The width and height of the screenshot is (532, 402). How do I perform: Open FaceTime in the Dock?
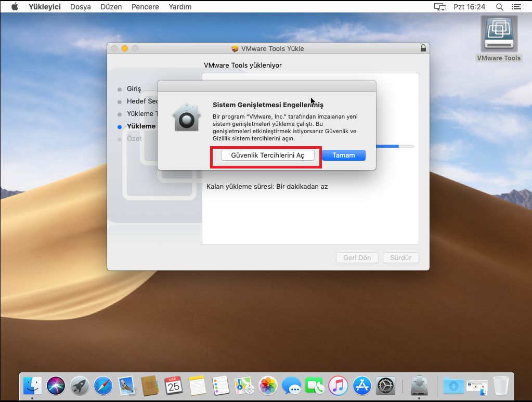click(x=315, y=386)
